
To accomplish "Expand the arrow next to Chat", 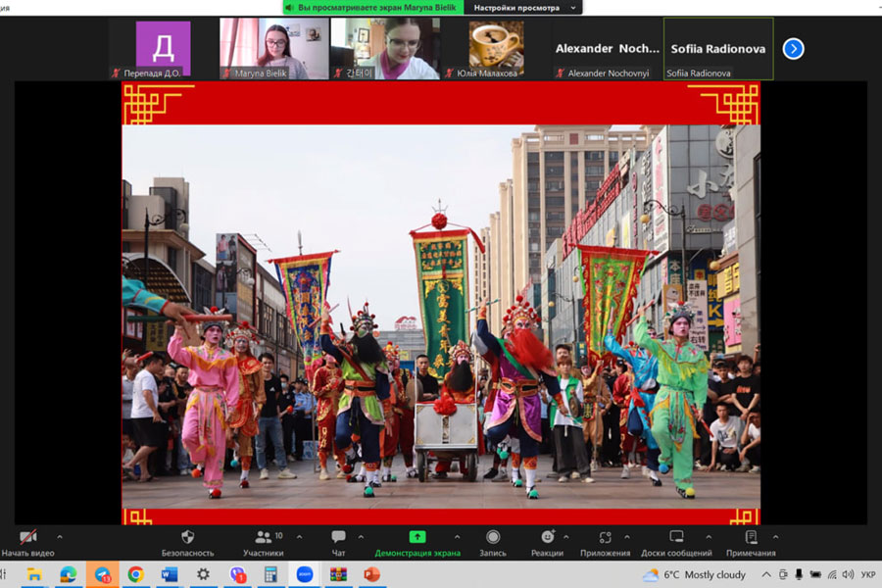I will [x=361, y=537].
